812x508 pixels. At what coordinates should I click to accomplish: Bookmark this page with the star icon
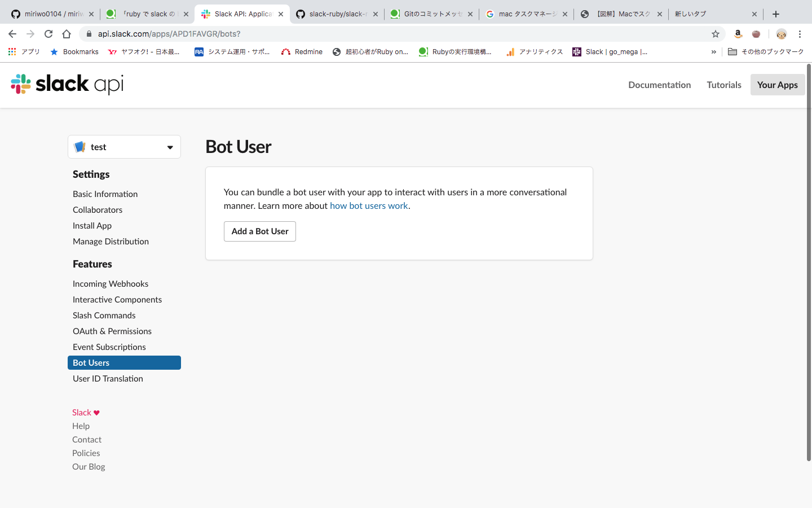[716, 34]
